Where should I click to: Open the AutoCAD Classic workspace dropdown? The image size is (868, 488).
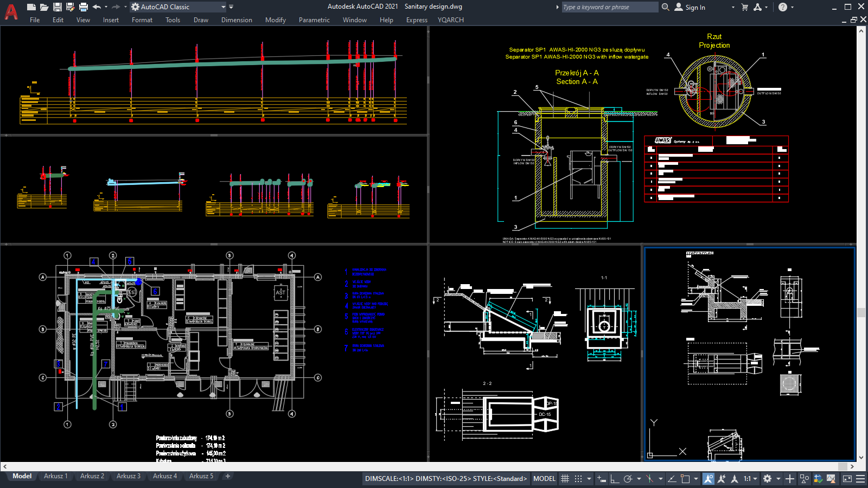pyautogui.click(x=223, y=7)
